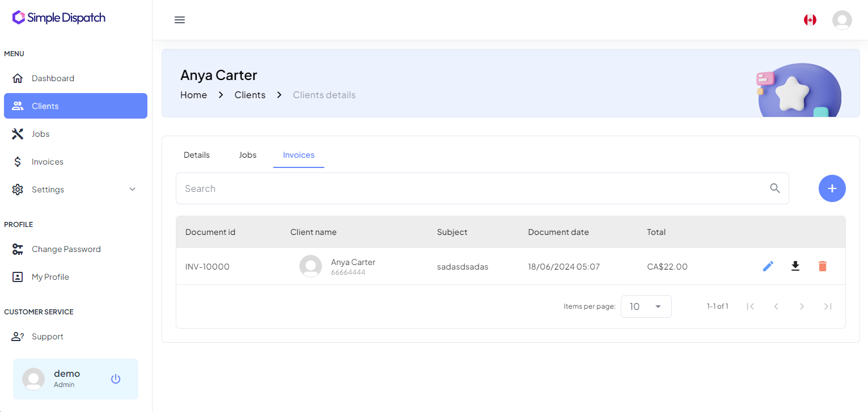Screen dimensions: 868x412
Task: Click the Canadian flag language icon
Action: 810,20
